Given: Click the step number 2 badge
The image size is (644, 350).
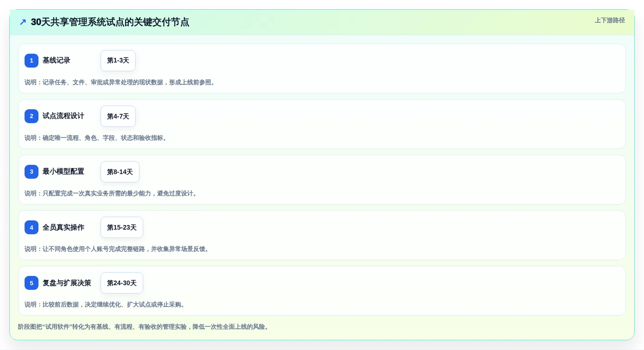Looking at the screenshot, I should 32,116.
